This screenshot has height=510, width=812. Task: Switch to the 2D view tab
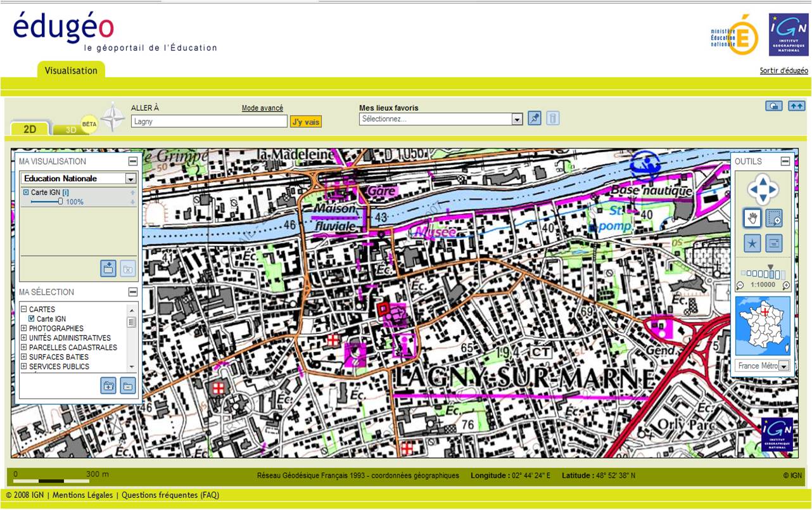30,129
